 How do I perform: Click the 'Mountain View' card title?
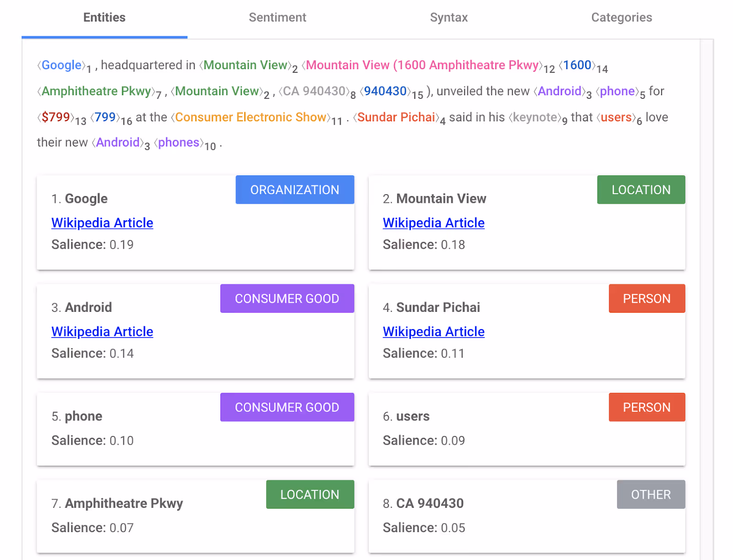[441, 199]
